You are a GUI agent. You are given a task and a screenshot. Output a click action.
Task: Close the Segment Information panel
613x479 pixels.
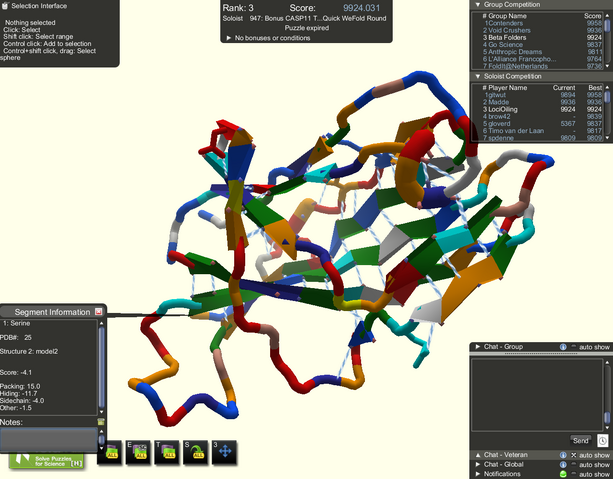click(x=99, y=312)
